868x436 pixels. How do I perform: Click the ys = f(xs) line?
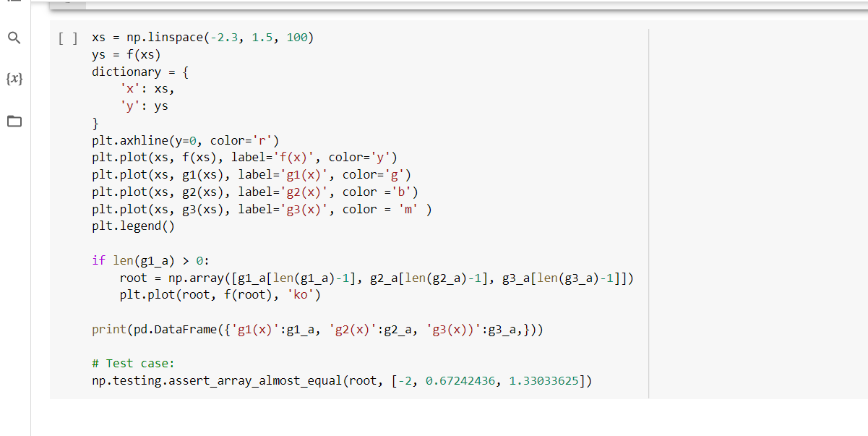[124, 54]
